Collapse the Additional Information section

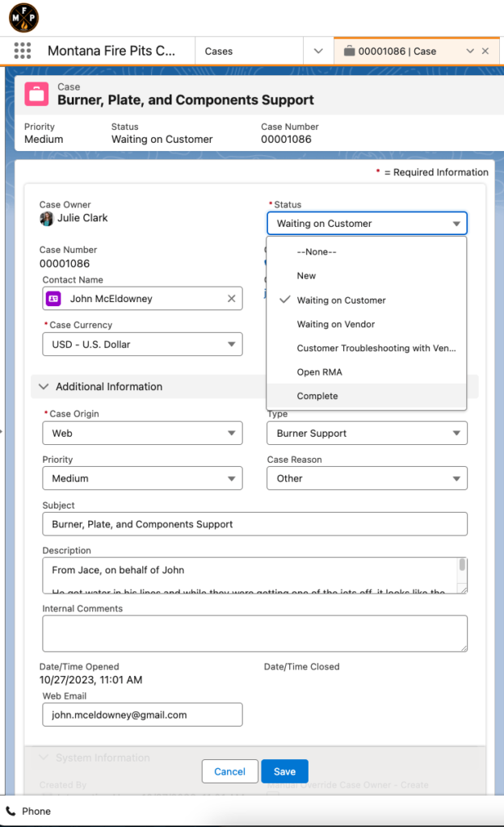click(x=44, y=387)
